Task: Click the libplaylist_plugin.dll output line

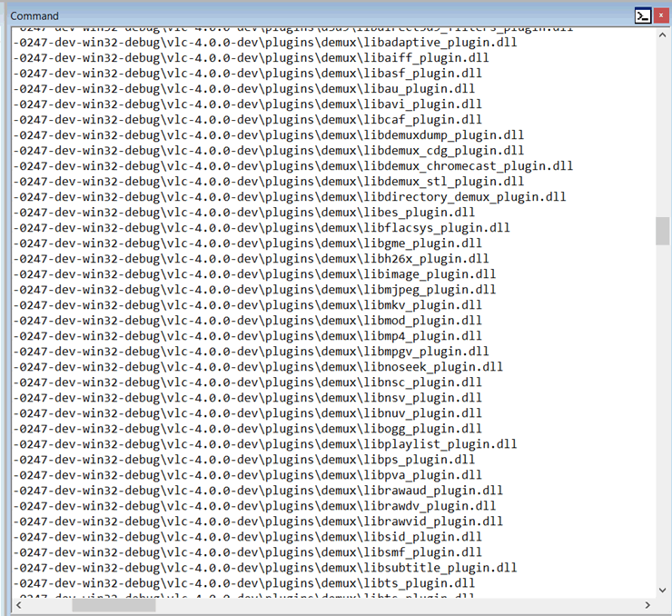Action: click(x=265, y=443)
